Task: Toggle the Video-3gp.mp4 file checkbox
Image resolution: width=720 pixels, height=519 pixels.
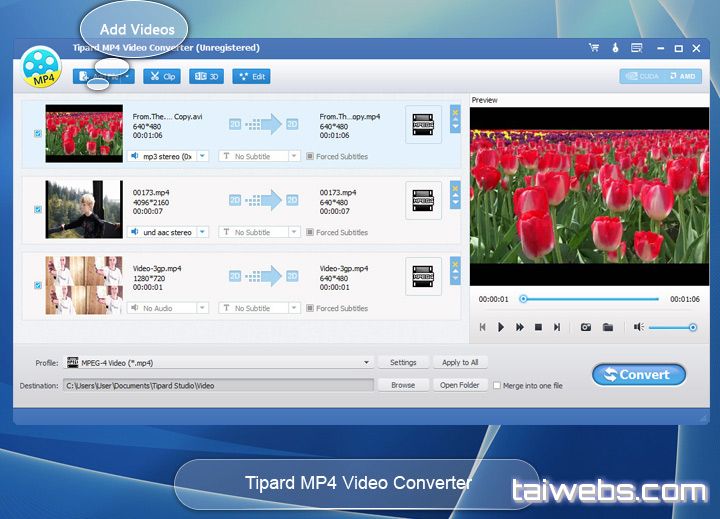Action: (x=38, y=285)
